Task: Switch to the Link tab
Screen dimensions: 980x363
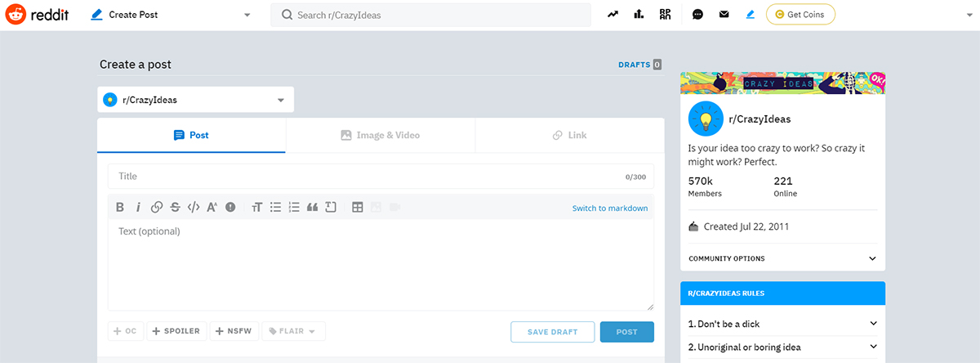Action: tap(569, 135)
